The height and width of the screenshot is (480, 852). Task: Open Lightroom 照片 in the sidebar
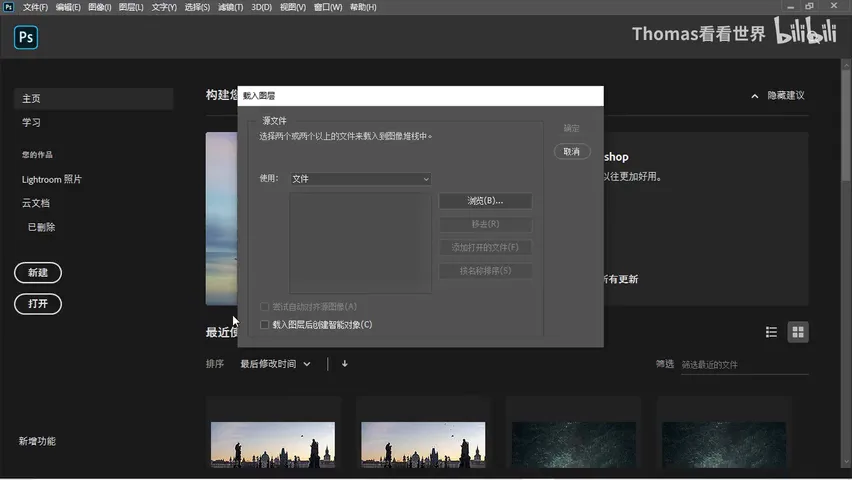(x=52, y=179)
